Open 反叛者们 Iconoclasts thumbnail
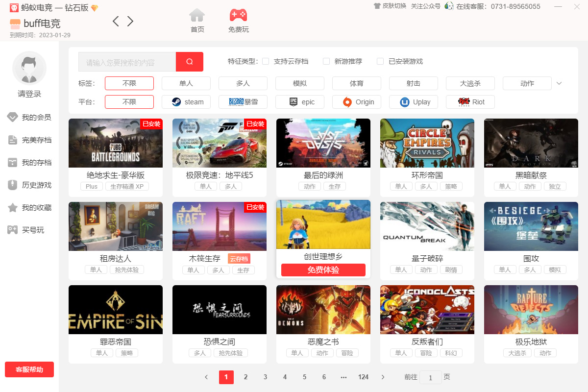The height and width of the screenshot is (392, 588). pyautogui.click(x=427, y=310)
